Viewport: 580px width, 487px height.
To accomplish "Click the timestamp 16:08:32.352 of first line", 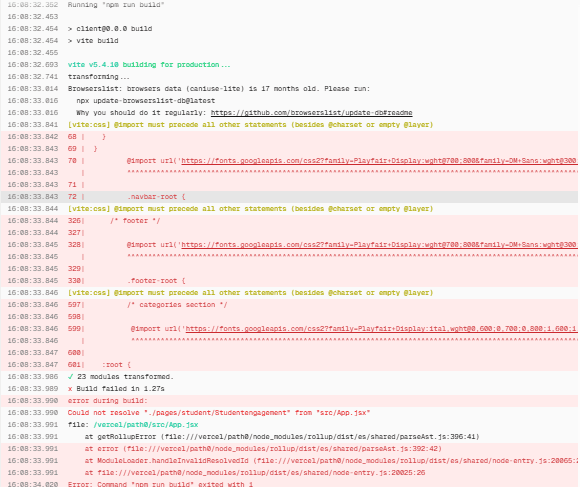I will pos(33,5).
